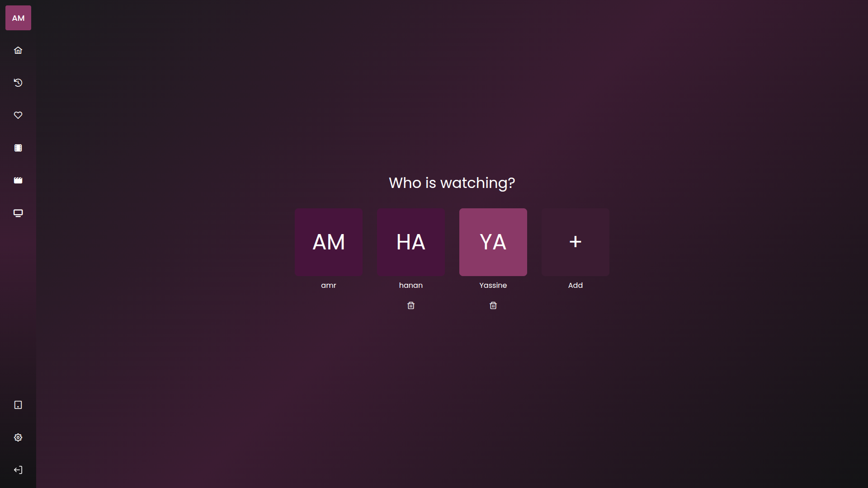Screen dimensions: 868x488
Task: Click the hanan name label
Action: coord(411,285)
